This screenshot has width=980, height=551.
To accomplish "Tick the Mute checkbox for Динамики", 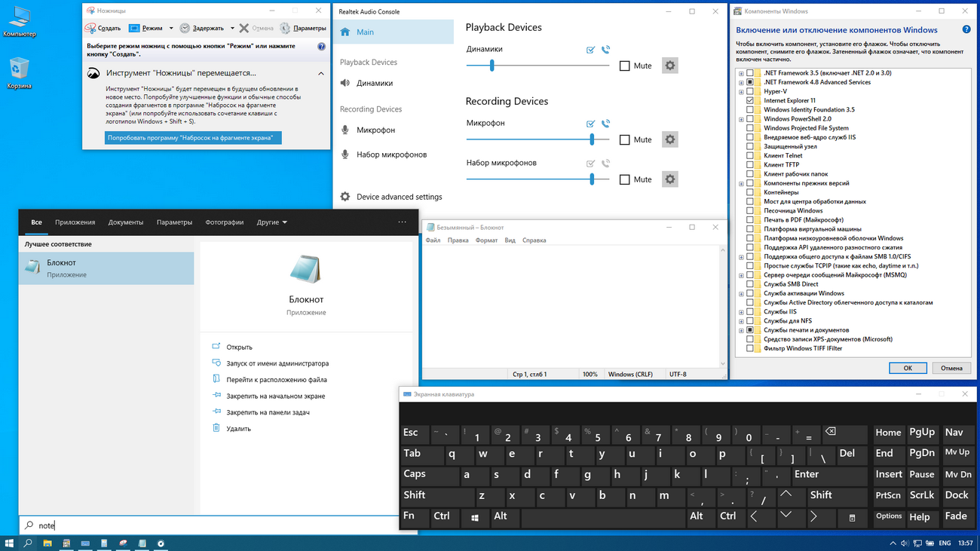I will [624, 66].
